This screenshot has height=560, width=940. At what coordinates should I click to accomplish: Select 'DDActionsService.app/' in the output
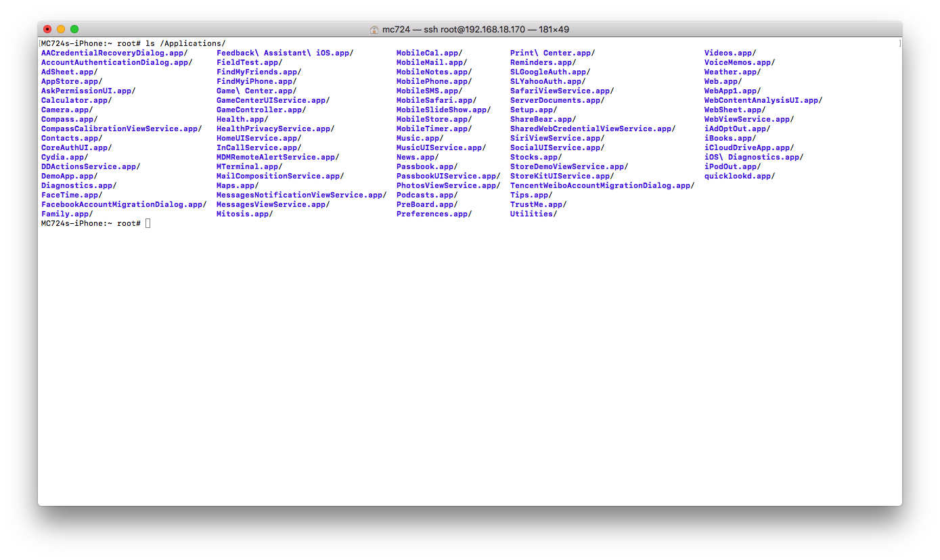tap(91, 166)
